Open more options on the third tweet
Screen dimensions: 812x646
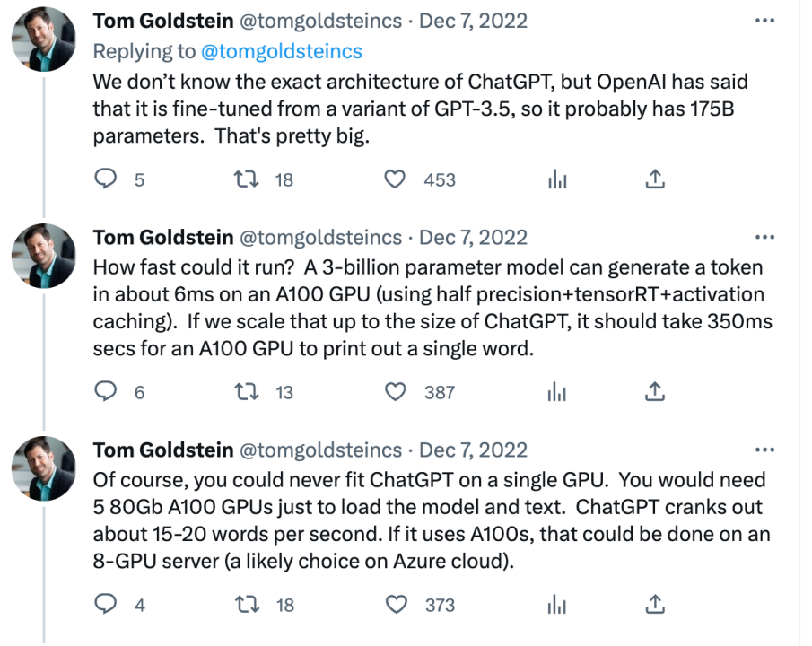[x=764, y=450]
